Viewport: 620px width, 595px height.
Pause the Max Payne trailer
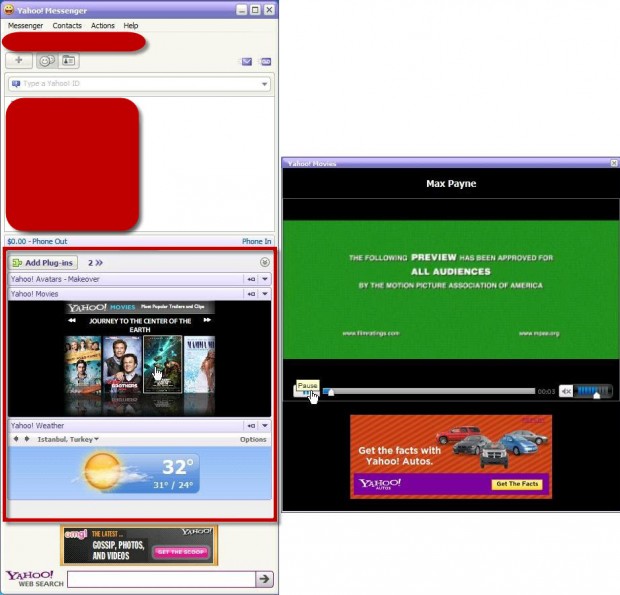tap(306, 392)
